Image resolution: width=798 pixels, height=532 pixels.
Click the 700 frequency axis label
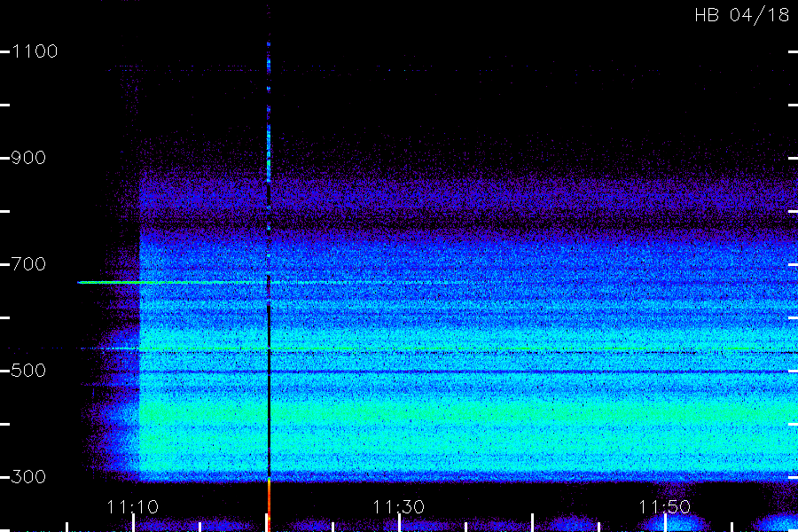28,264
